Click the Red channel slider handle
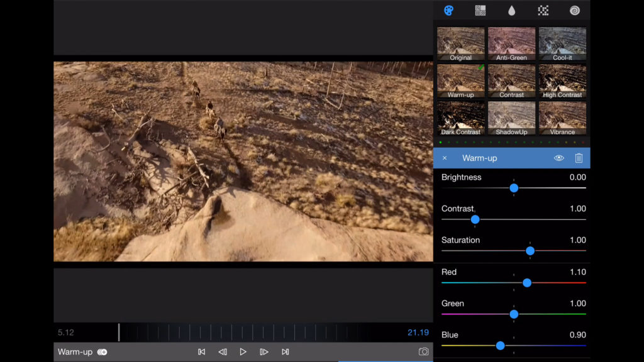 [527, 283]
